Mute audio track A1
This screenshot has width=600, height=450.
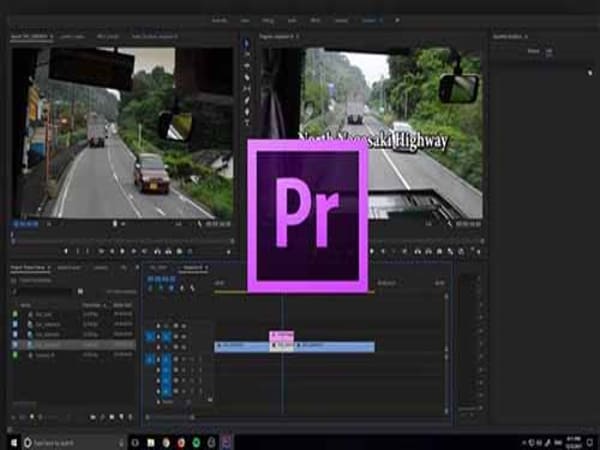tap(184, 359)
